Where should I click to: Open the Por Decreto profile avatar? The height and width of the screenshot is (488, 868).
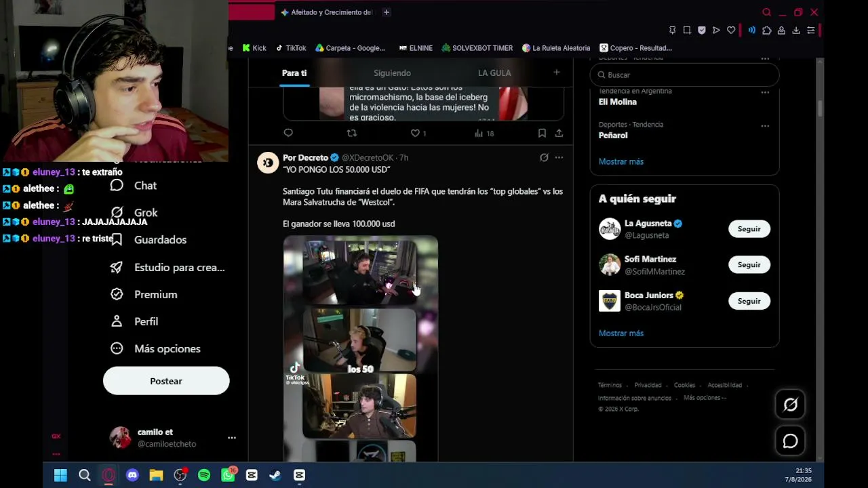pyautogui.click(x=268, y=163)
